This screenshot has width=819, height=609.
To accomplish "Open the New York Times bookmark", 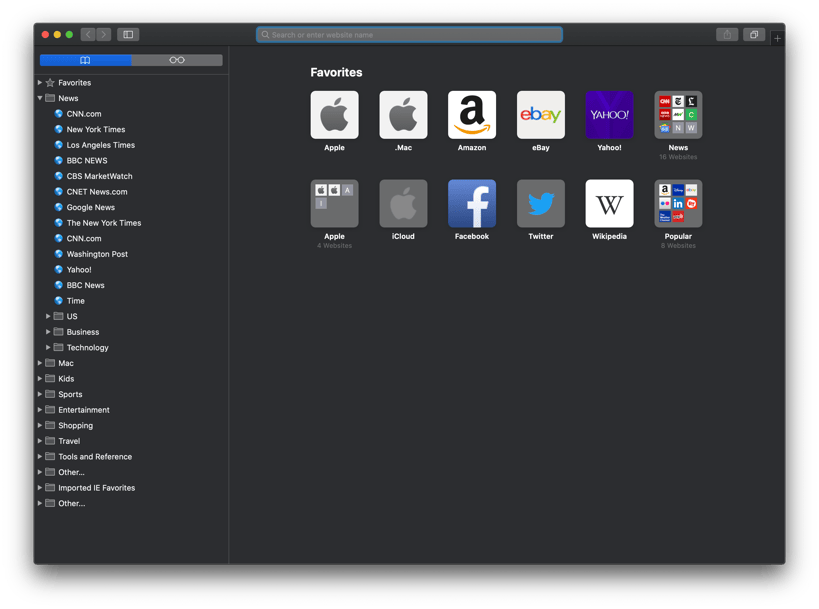I will coord(96,129).
